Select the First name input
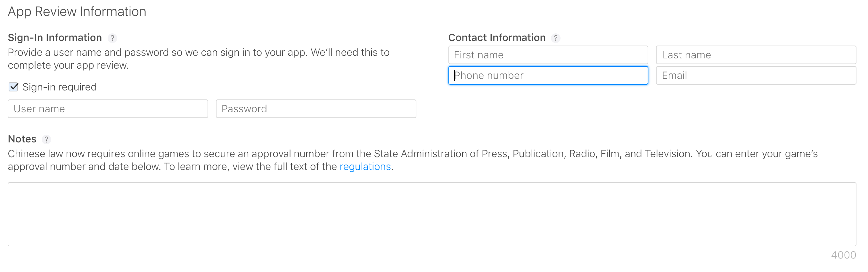This screenshot has width=868, height=272. tap(548, 55)
